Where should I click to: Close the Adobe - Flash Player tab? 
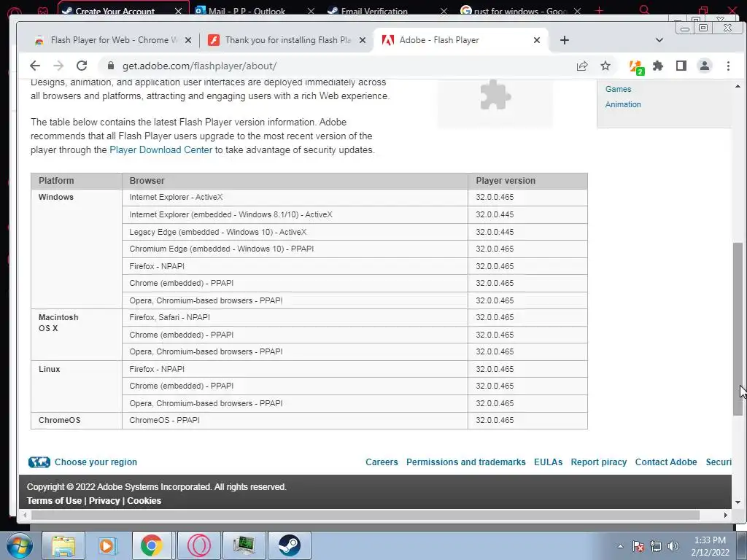coord(537,40)
